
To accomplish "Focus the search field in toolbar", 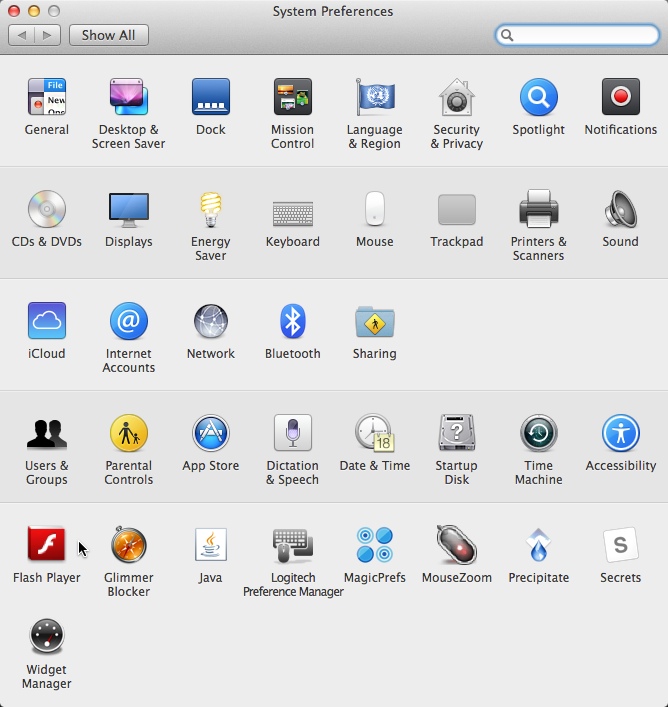I will [577, 35].
